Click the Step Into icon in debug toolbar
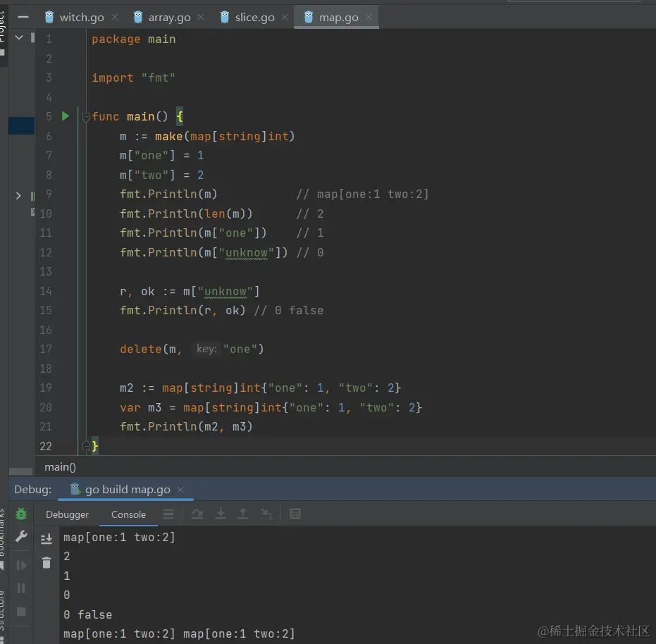Screen dimensions: 656x644 [x=221, y=514]
